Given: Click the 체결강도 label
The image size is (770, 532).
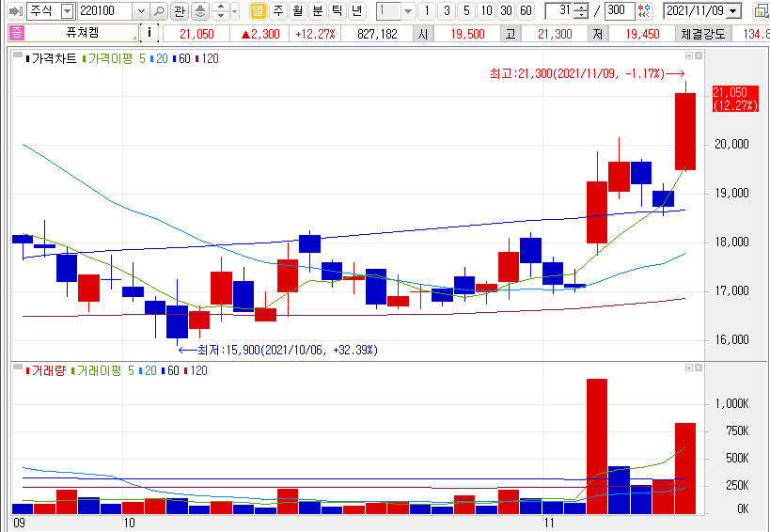Looking at the screenshot, I should click(x=703, y=34).
